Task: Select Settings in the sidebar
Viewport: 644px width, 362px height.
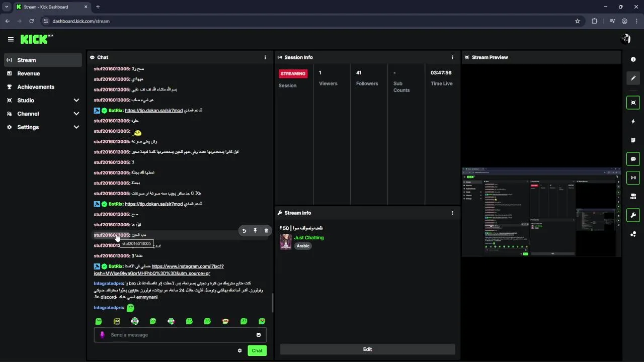Action: pos(28,127)
